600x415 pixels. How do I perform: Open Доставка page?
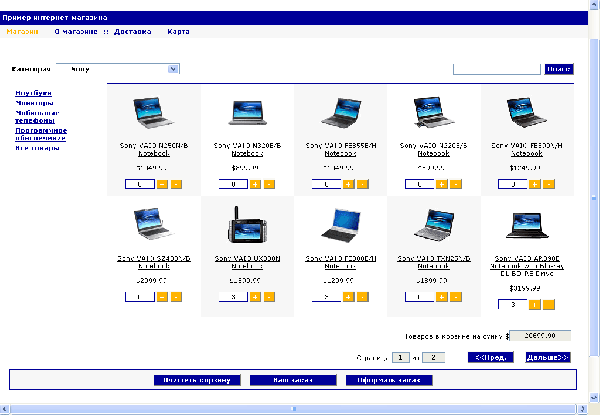[x=133, y=32]
